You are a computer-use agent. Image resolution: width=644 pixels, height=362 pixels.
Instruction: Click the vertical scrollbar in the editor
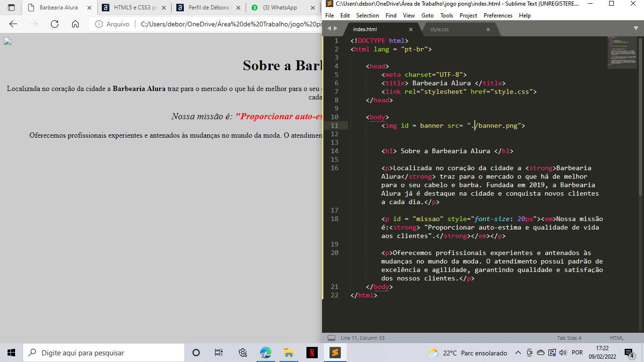[640, 117]
